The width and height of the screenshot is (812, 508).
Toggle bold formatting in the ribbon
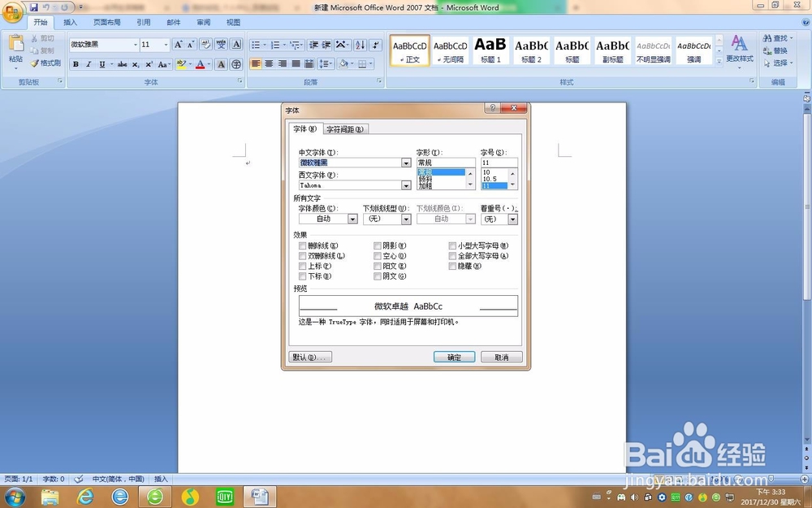tap(76, 64)
